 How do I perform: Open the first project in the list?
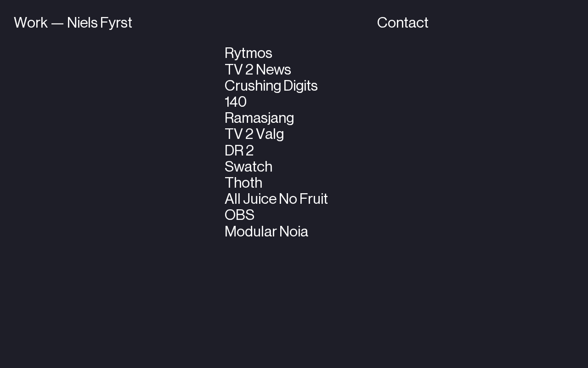tap(248, 53)
